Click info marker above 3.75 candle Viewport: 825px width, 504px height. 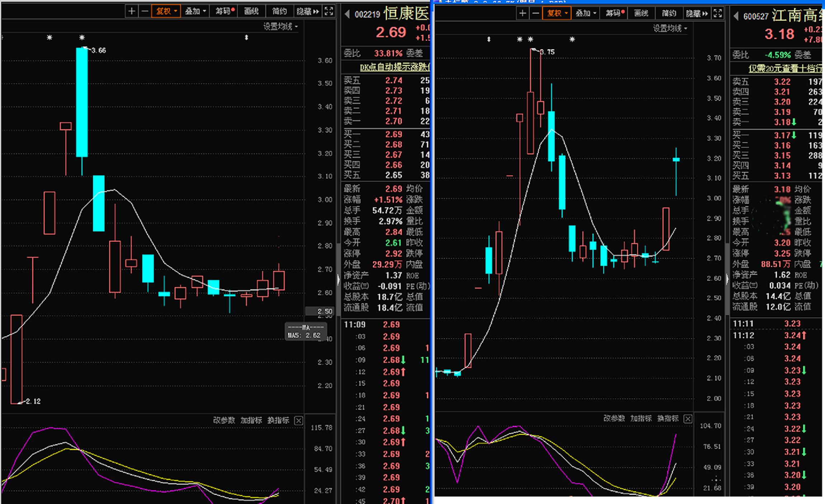(531, 39)
